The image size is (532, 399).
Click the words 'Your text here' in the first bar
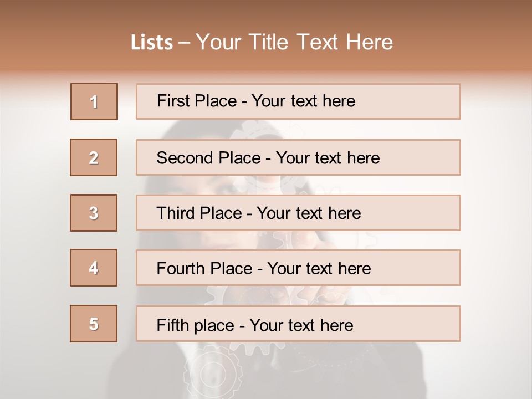point(303,101)
